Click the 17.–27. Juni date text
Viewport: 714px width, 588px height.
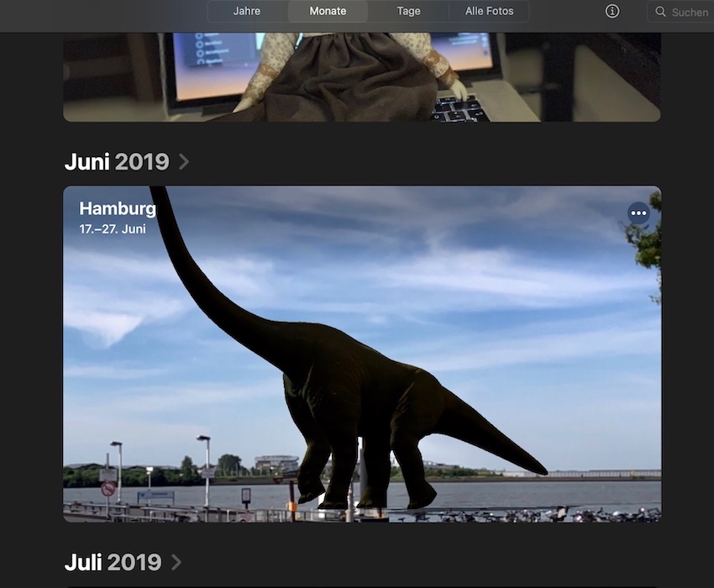(113, 228)
